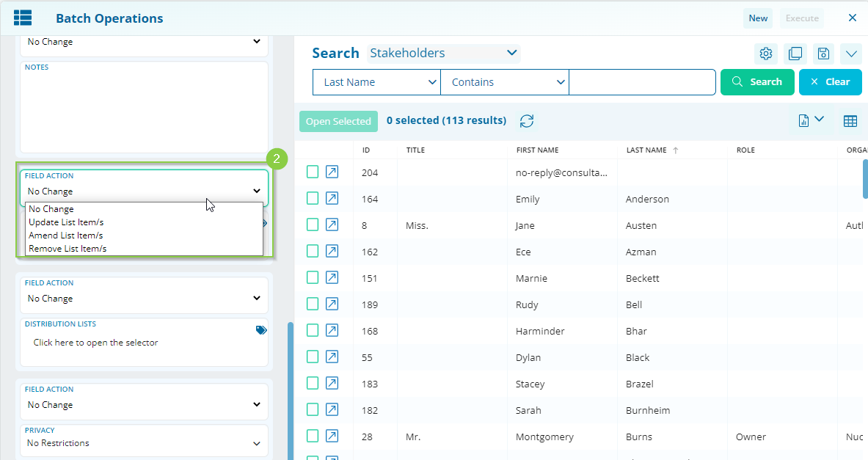The width and height of the screenshot is (868, 460).
Task: Tick the checkbox for Rudy Bell's row
Action: tap(312, 304)
